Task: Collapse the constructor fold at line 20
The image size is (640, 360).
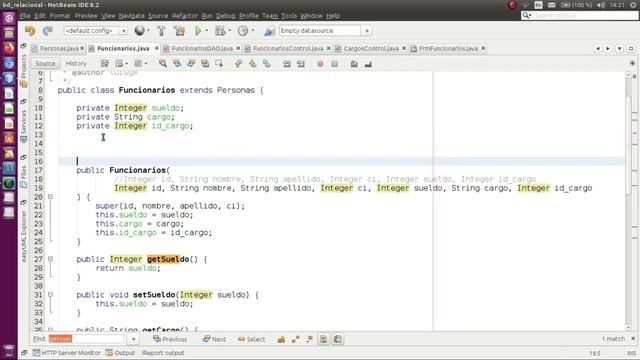Action: point(51,197)
